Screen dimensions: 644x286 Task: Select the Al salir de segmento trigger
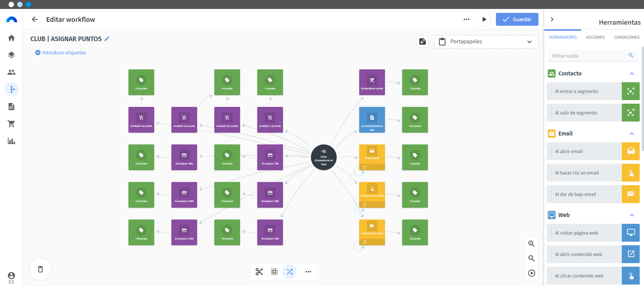coord(593,113)
